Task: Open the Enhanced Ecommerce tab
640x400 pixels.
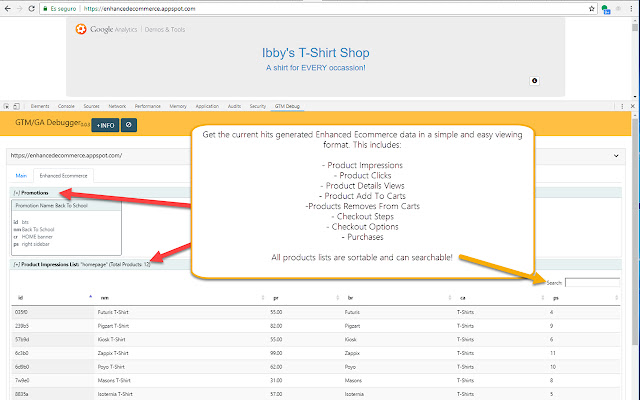Action: 64,175
